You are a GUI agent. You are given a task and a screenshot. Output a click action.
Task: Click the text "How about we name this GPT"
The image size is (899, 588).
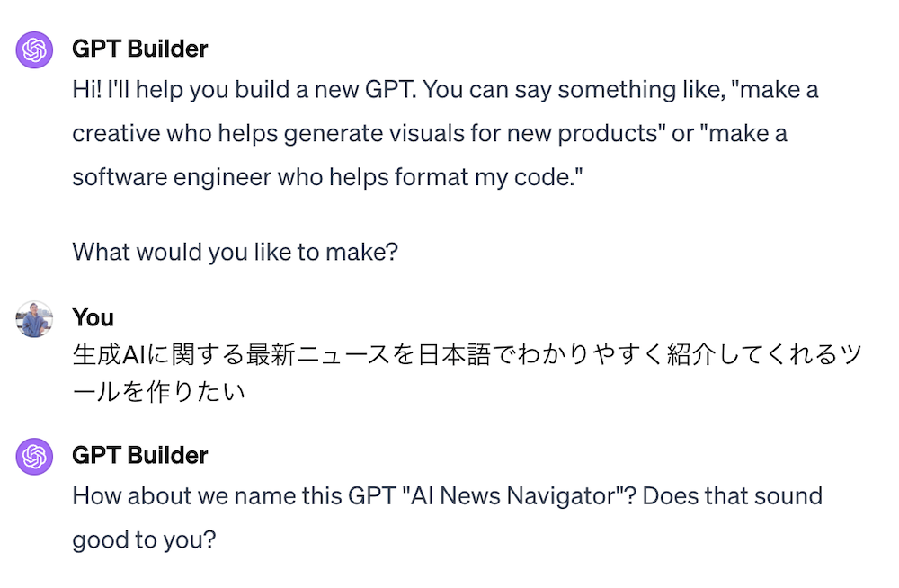[x=234, y=496]
